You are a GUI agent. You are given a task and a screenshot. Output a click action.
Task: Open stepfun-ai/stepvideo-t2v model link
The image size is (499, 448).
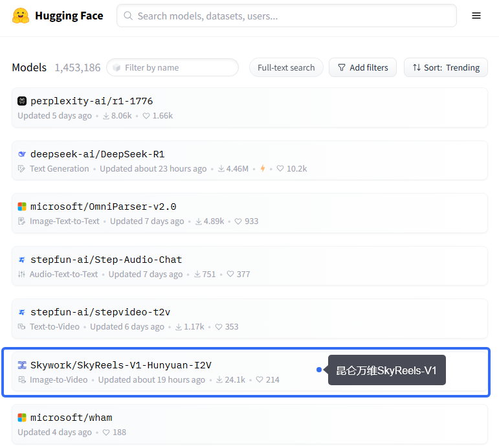point(100,312)
